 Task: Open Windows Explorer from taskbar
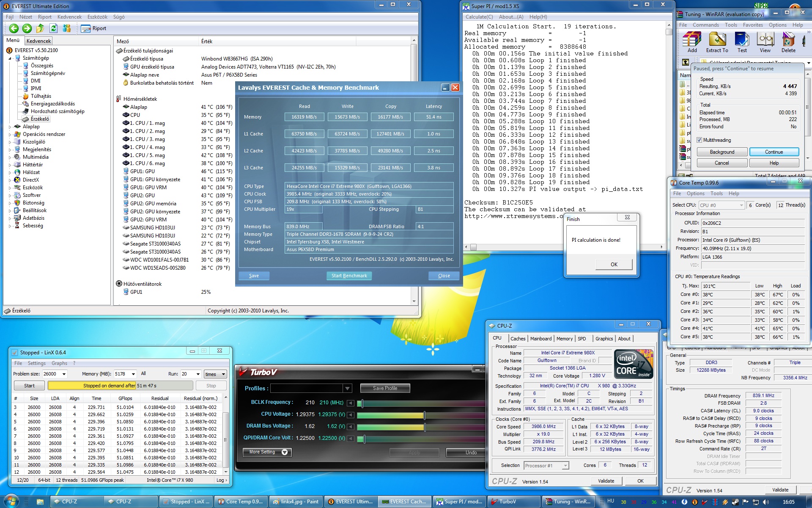(40, 502)
